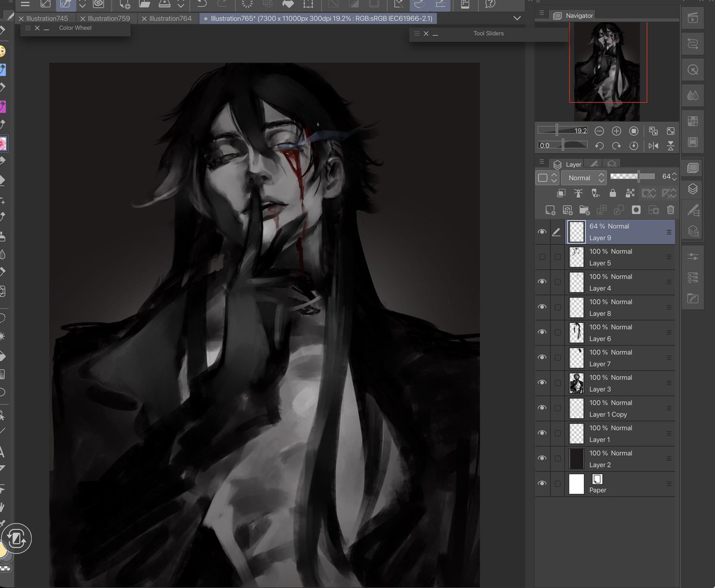
Task: Hide Layer 4 visibility eye
Action: coord(542,282)
